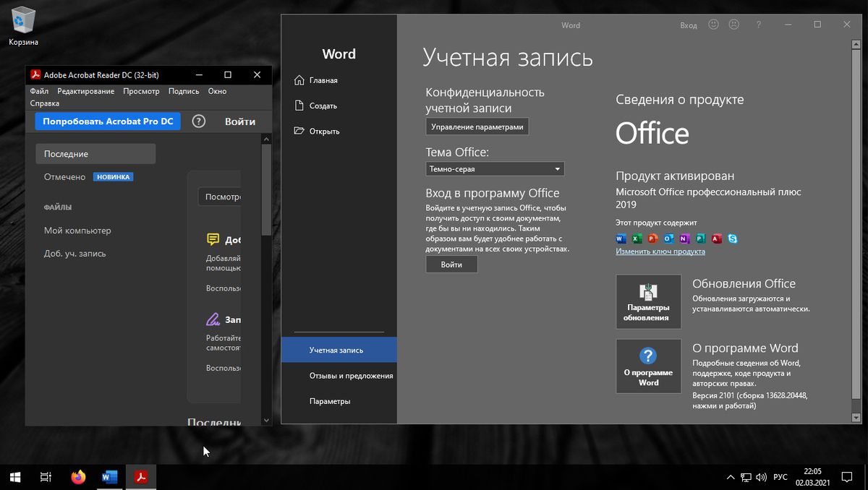Open the Редактирование menu in Acrobat

click(x=86, y=91)
